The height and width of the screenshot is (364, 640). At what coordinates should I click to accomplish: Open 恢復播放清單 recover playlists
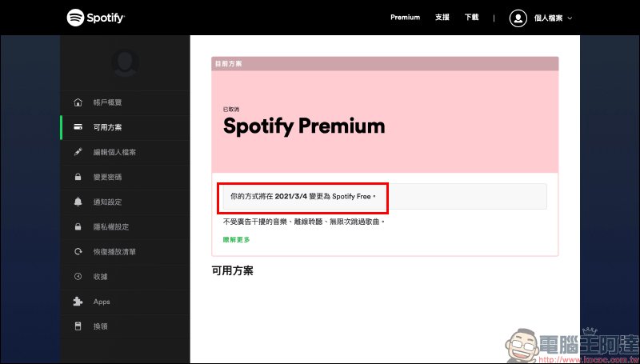tap(114, 252)
